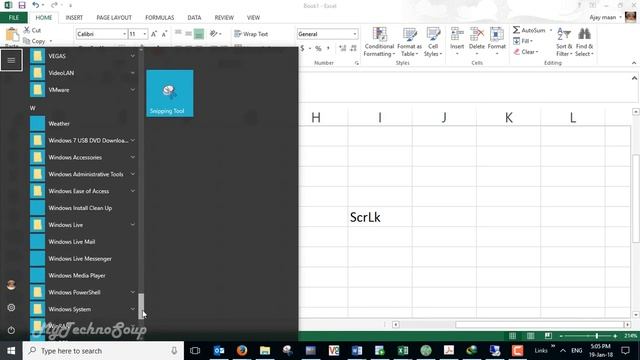Delete cells using ribbon Delete

476,42
